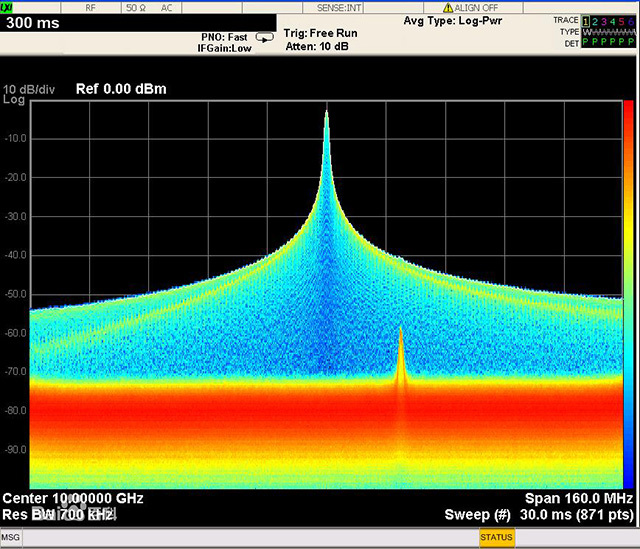The image size is (640, 549).
Task: Click the Span 160.0 MHz readout
Action: [579, 498]
